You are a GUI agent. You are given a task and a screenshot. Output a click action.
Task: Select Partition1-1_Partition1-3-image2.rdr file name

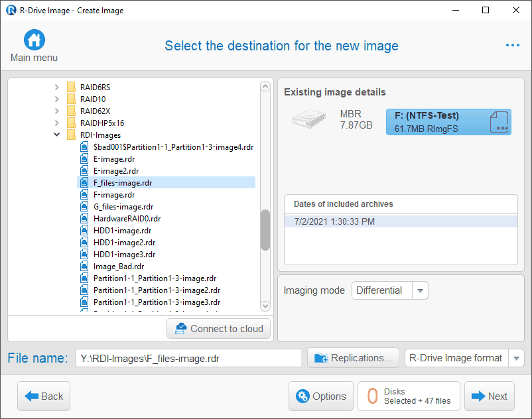click(x=157, y=290)
